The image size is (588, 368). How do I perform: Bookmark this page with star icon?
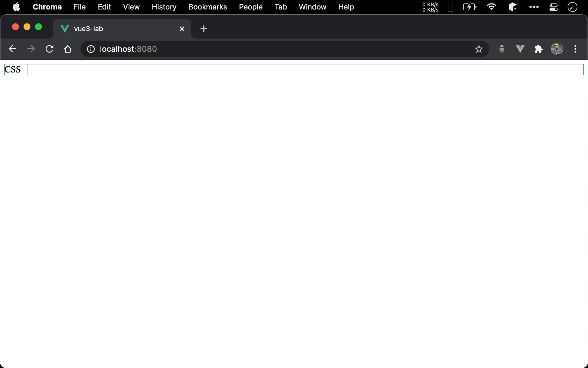479,49
